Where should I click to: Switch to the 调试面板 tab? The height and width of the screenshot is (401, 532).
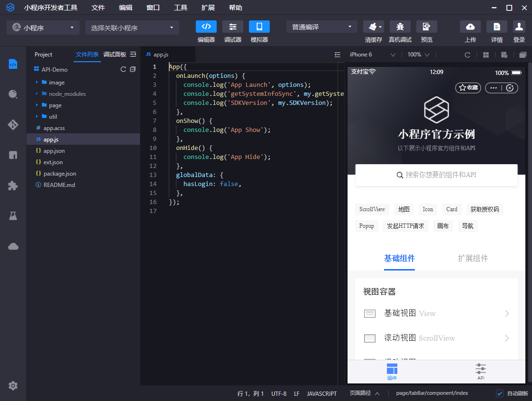115,54
